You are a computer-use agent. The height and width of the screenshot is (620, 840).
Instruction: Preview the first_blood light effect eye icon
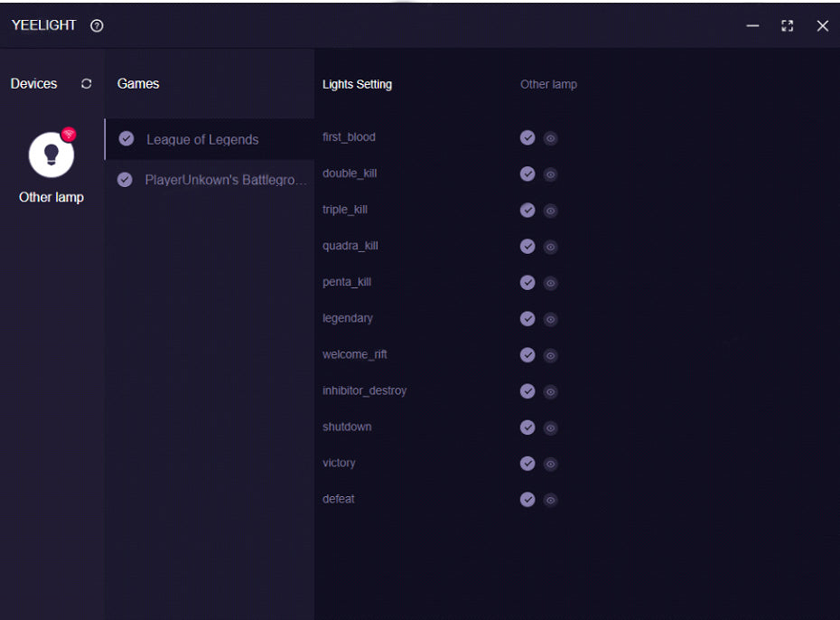[x=551, y=138]
